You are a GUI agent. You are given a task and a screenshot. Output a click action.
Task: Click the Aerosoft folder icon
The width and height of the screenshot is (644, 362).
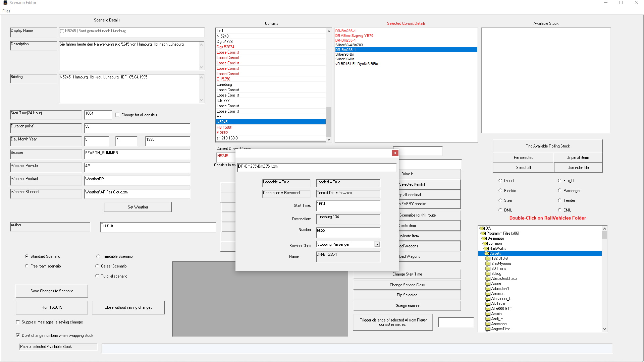pos(488,294)
